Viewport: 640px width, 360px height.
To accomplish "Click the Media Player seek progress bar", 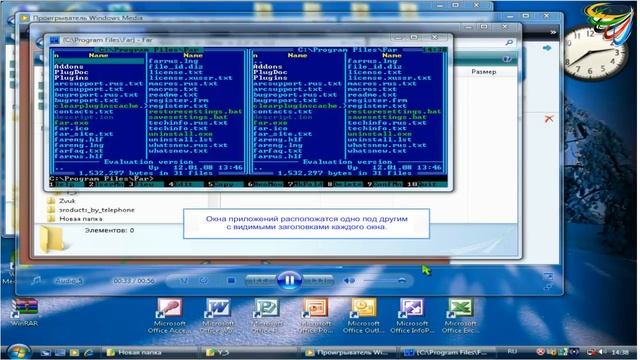I will [x=289, y=267].
